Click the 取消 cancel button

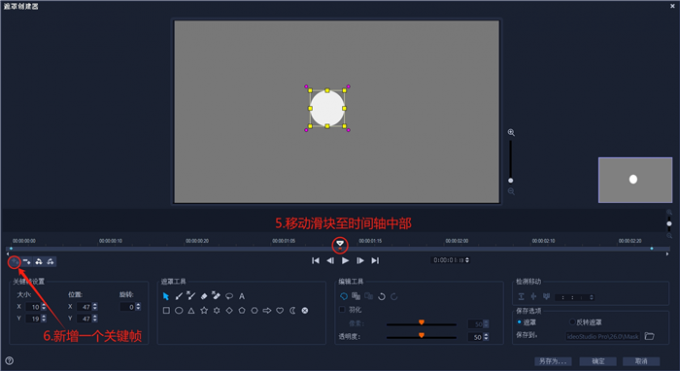tap(641, 361)
